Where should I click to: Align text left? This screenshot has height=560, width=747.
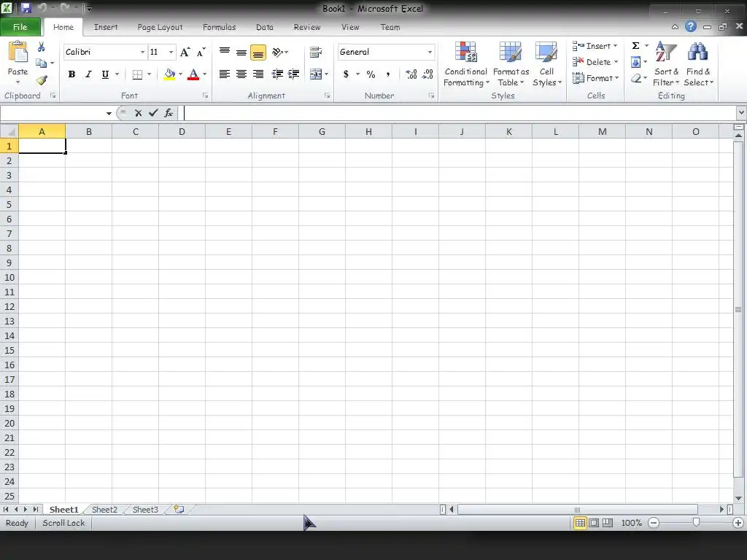(225, 74)
